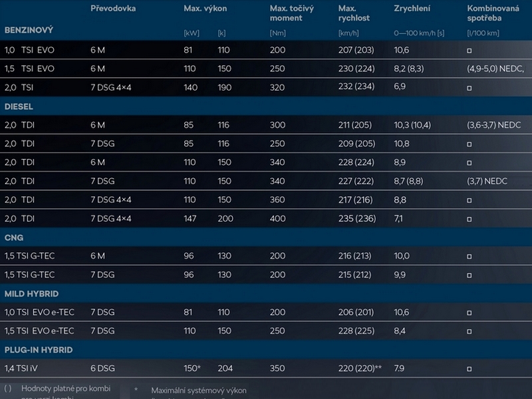Click the acceleration value 6,9
Image resolution: width=532 pixels, height=399 pixels.
point(400,86)
